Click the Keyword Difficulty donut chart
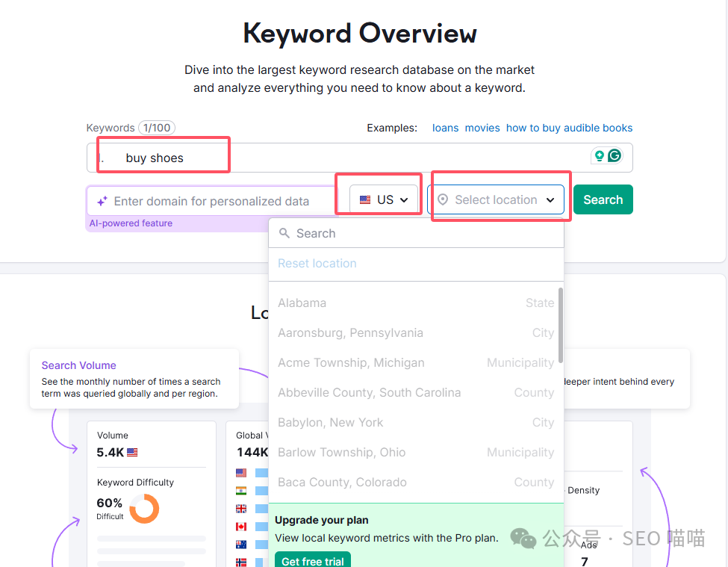 (144, 509)
